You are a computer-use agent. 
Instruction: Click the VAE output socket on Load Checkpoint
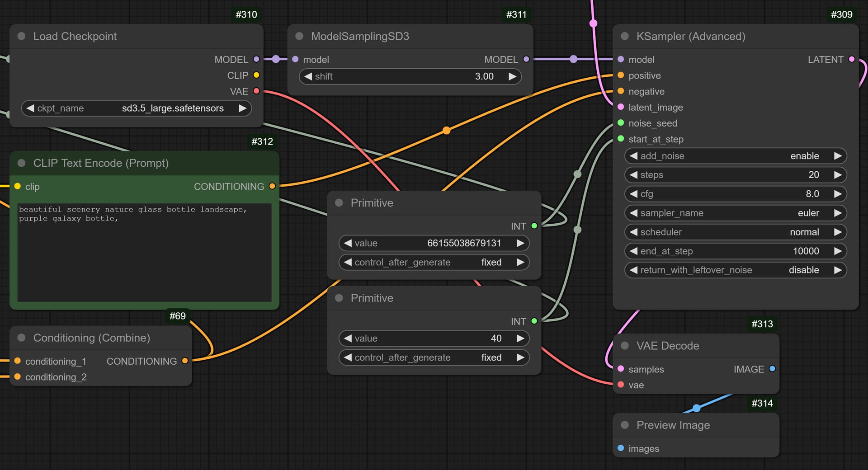pos(256,91)
